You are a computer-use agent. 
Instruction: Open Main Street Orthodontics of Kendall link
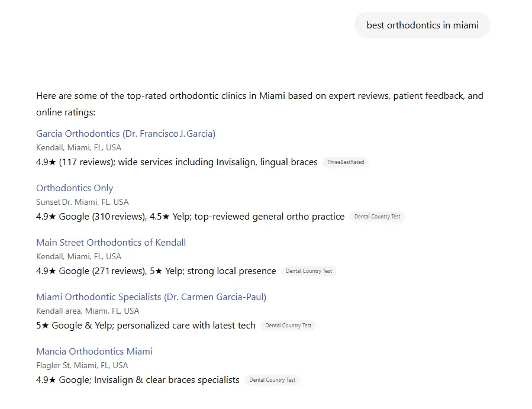click(111, 242)
